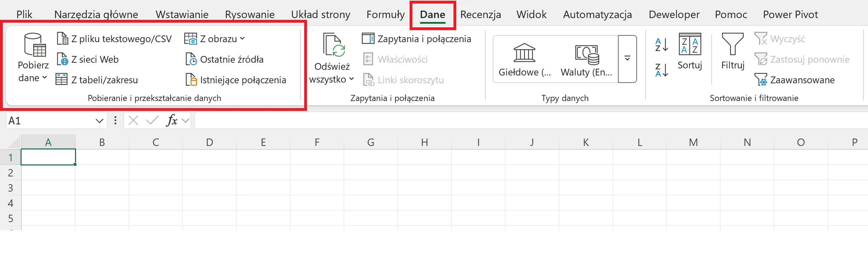Open the Sortuj dialog button

point(689,51)
